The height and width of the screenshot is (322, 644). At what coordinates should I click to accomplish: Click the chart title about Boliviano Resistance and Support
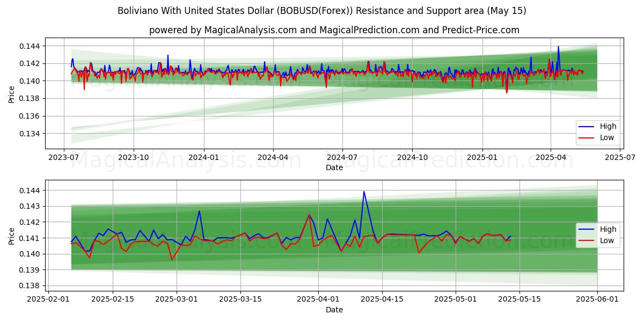(321, 11)
